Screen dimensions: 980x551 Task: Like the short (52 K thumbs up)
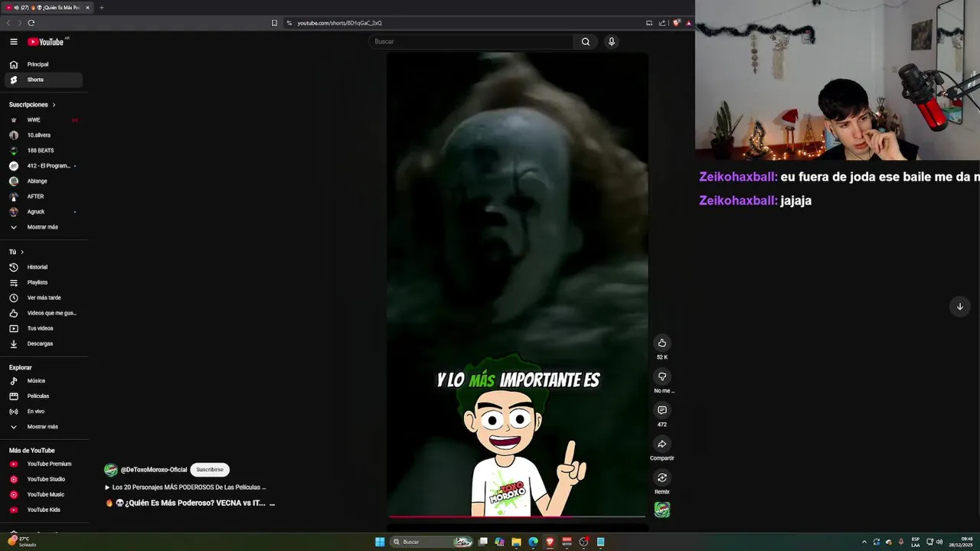(x=662, y=343)
